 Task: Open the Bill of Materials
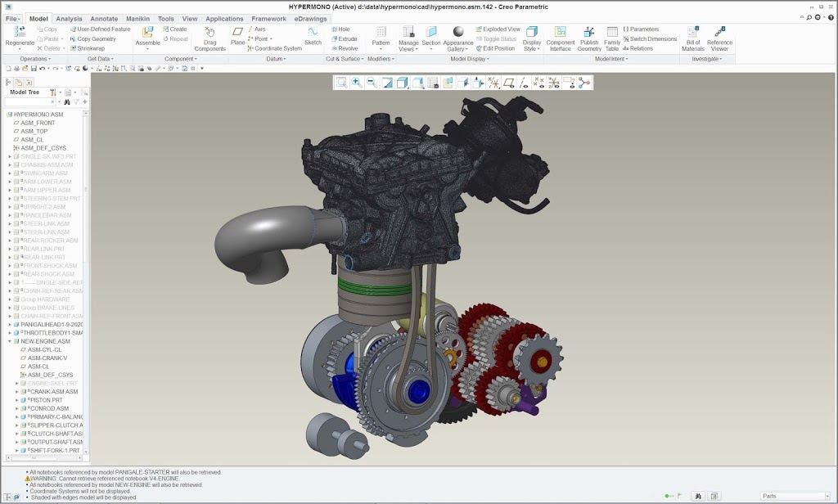(x=692, y=33)
